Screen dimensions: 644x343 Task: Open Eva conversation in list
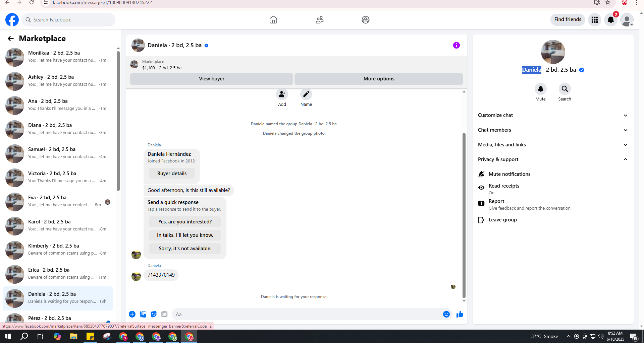58,202
